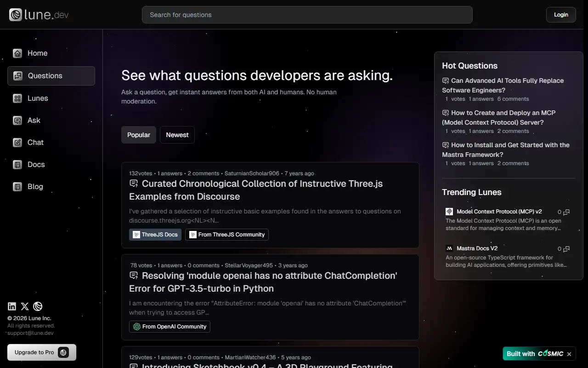This screenshot has width=588, height=368.
Task: Click the Mastra Framework hot question icon
Action: click(x=446, y=145)
